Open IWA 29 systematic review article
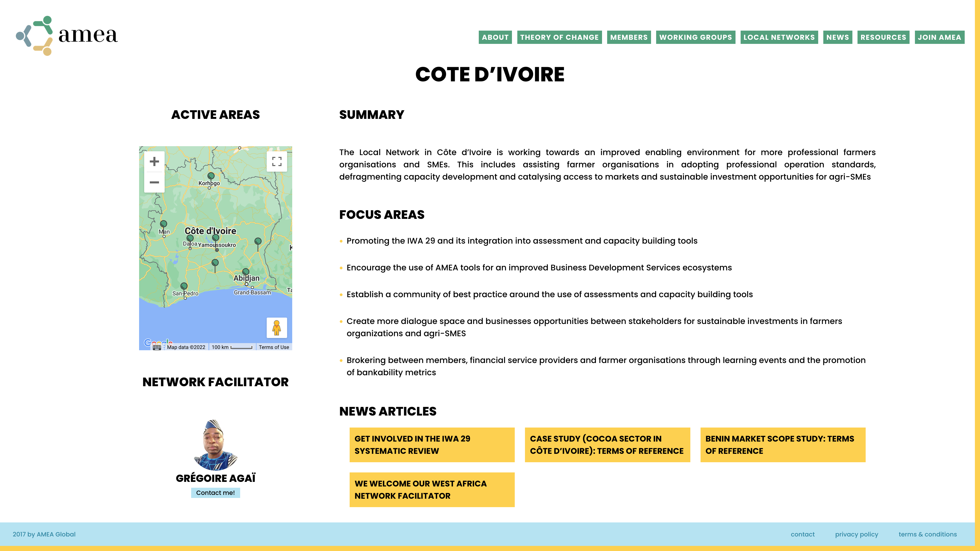The height and width of the screenshot is (551, 980). [432, 445]
